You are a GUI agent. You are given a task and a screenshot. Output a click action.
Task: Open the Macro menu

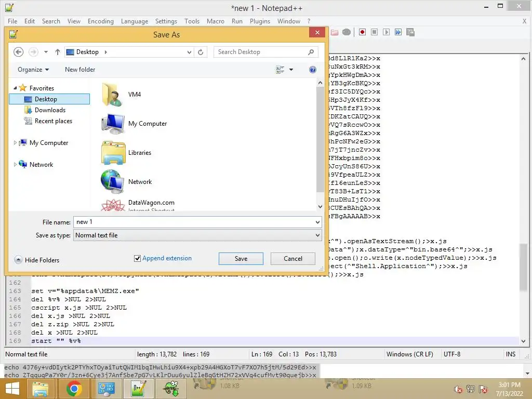(216, 21)
